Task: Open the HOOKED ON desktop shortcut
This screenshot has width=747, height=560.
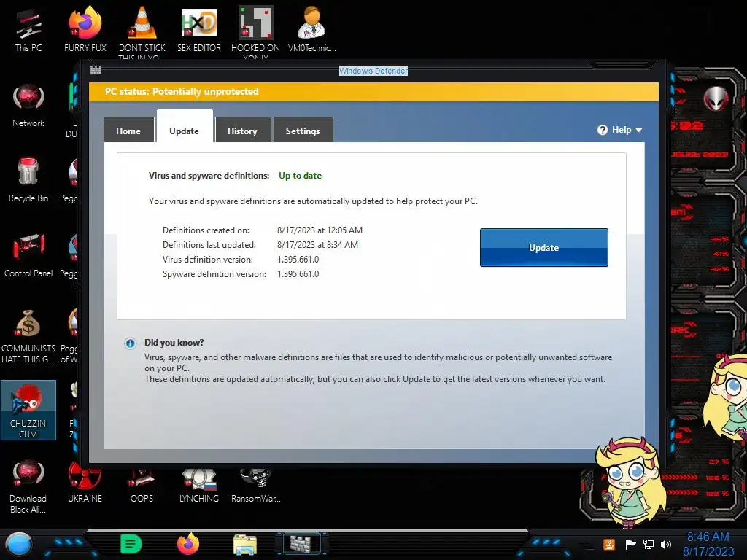Action: [256, 31]
